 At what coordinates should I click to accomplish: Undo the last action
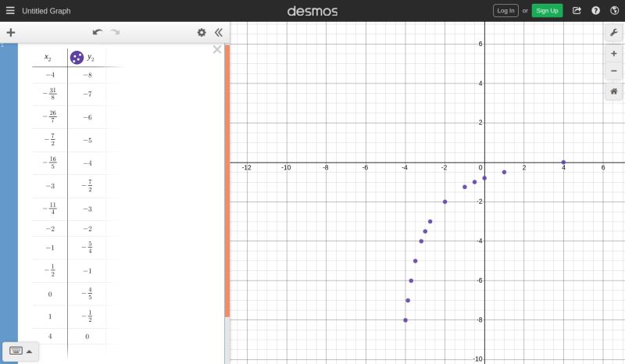(97, 32)
